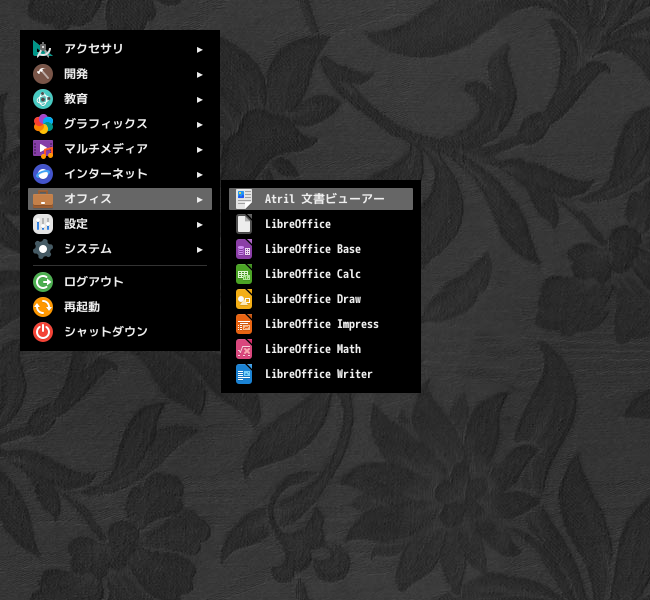The width and height of the screenshot is (650, 600).
Task: Launch LibreOffice Base
Action: coord(321,249)
